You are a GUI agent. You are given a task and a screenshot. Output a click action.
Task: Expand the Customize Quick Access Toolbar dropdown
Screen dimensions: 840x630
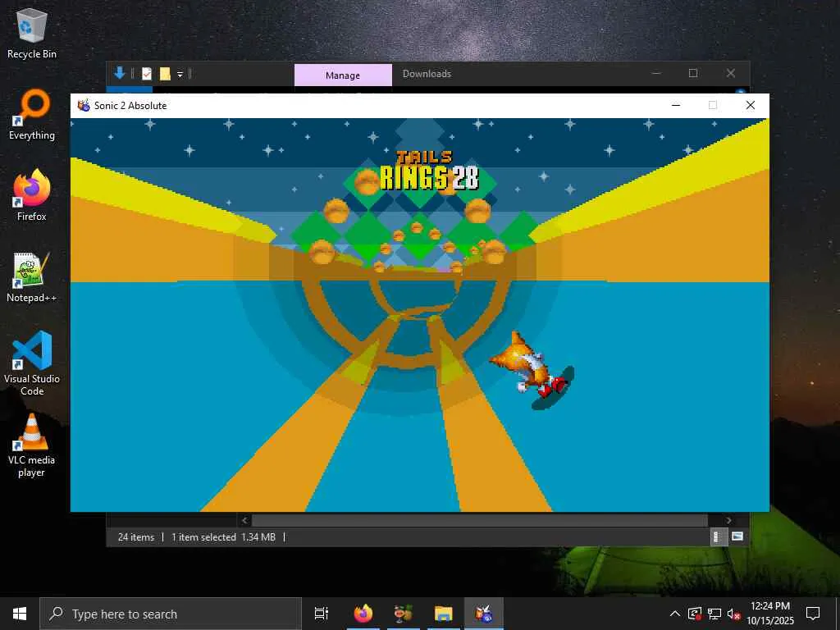coord(180,75)
